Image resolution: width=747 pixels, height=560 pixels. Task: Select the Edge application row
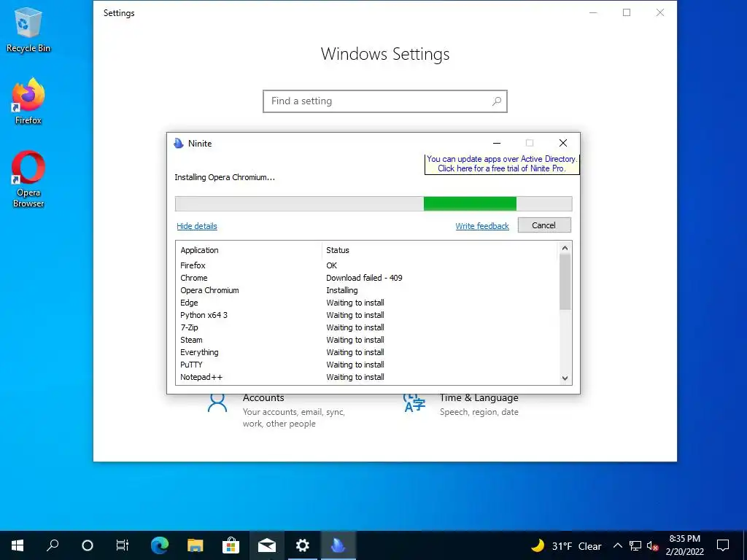(x=368, y=303)
